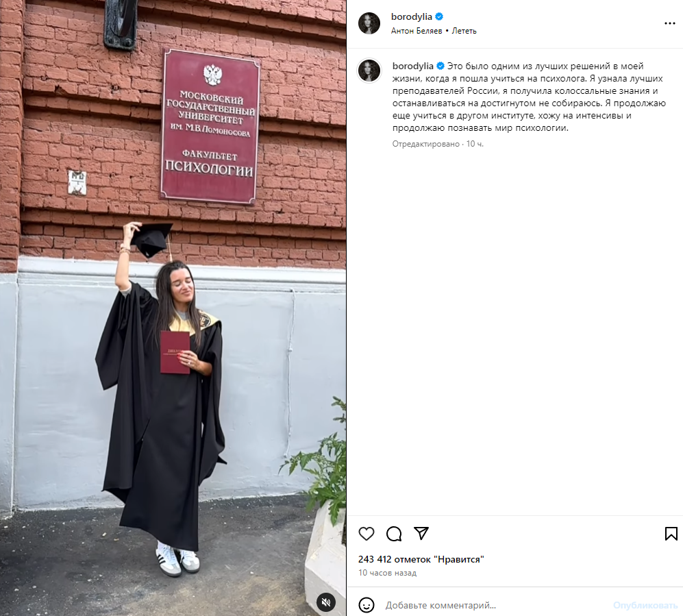Like the post with heart icon
Viewport: 683px width, 616px height.
click(x=367, y=534)
